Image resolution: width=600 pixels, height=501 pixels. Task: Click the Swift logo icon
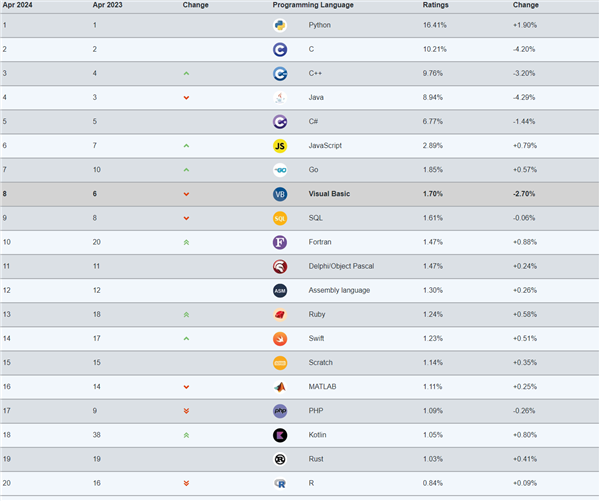(280, 338)
